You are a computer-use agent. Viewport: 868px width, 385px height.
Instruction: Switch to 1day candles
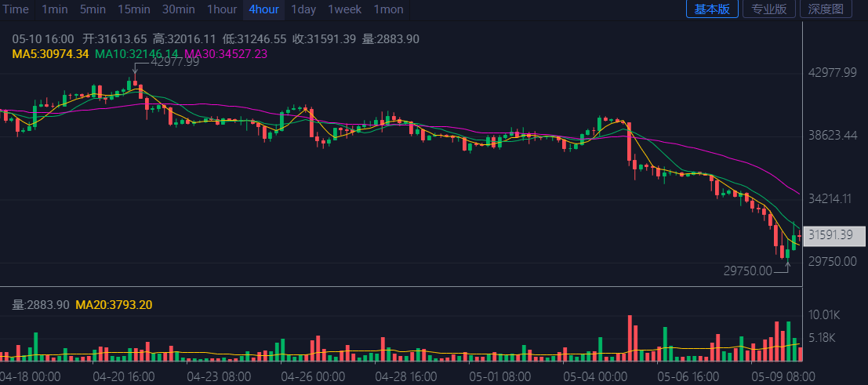point(303,9)
